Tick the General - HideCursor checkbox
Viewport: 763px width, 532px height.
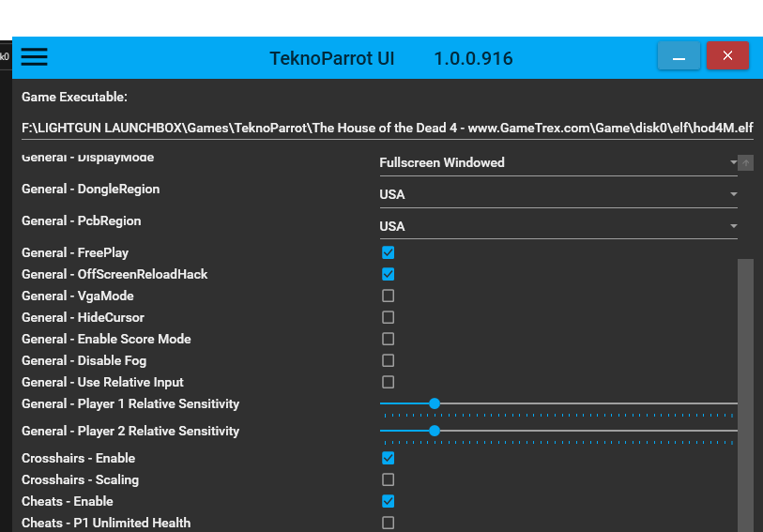(389, 318)
